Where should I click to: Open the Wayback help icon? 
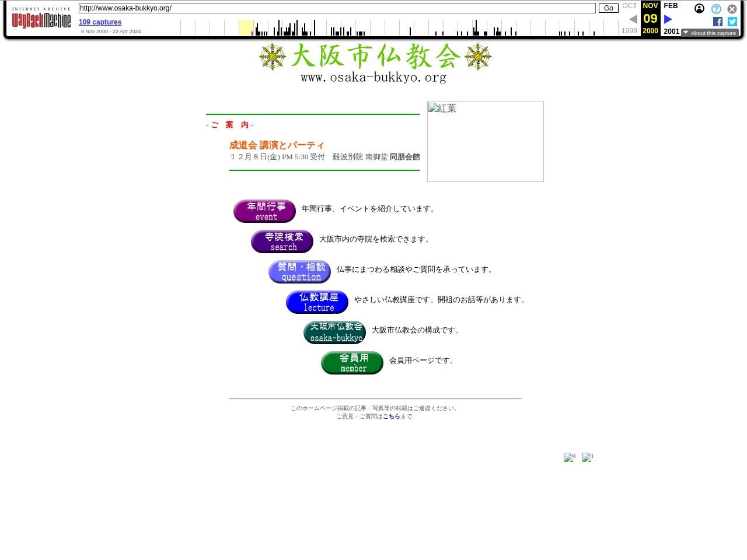coord(716,9)
